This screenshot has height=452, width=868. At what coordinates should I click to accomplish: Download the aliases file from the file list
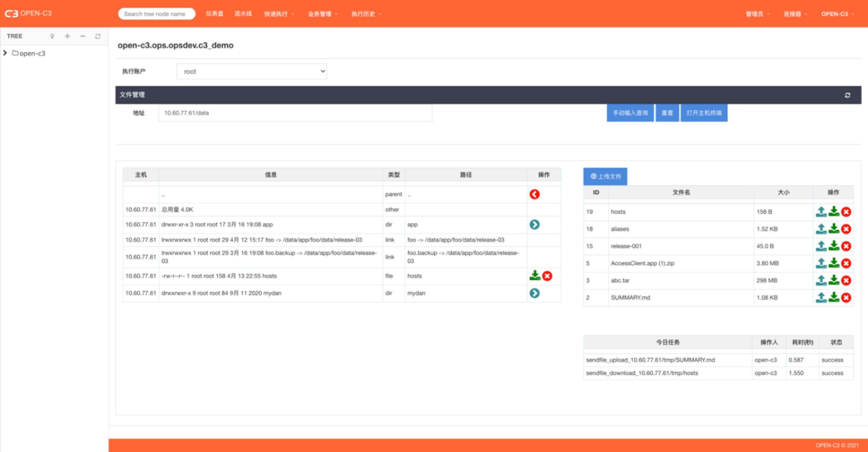(834, 229)
